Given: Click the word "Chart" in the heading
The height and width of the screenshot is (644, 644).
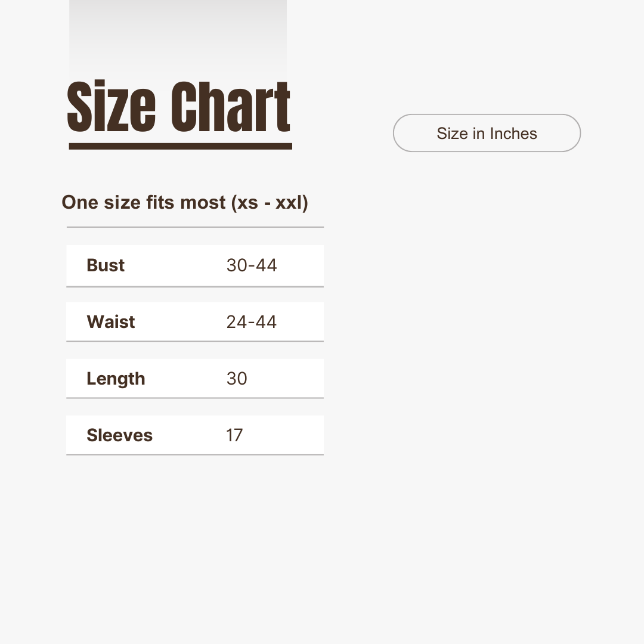Looking at the screenshot, I should [231, 107].
